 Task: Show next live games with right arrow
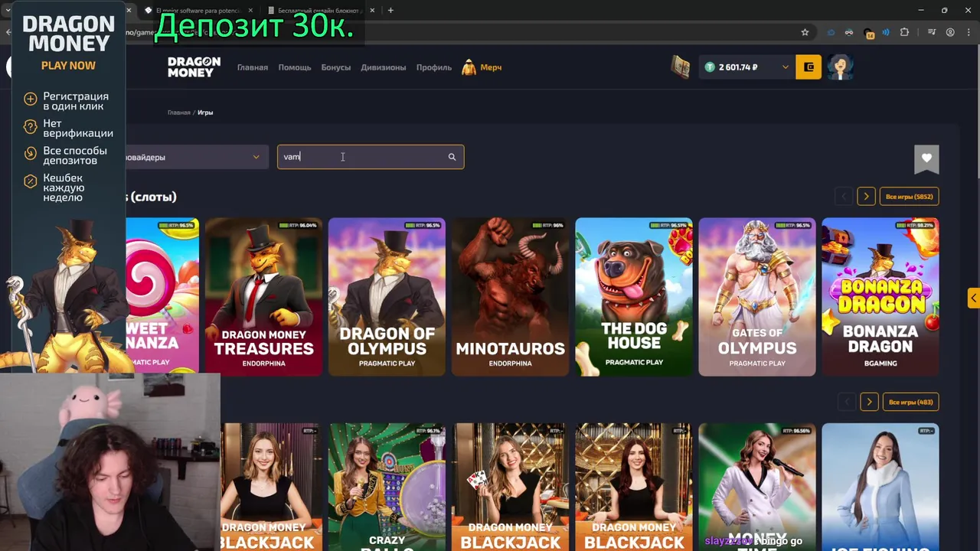point(869,402)
